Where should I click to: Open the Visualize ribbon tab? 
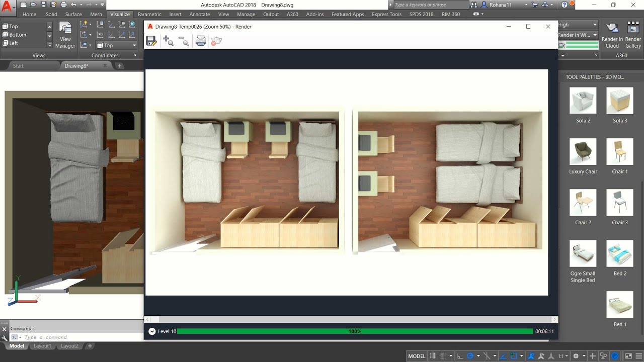[x=120, y=14]
